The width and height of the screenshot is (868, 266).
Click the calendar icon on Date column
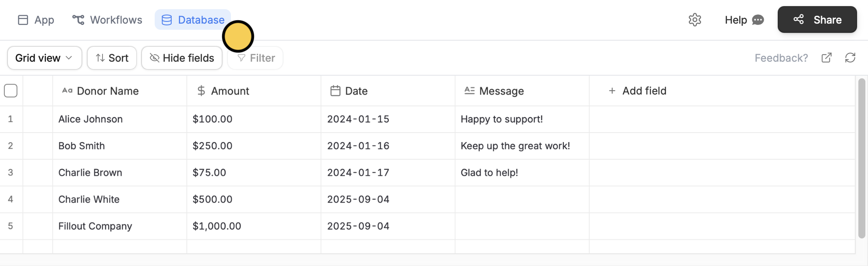tap(335, 91)
